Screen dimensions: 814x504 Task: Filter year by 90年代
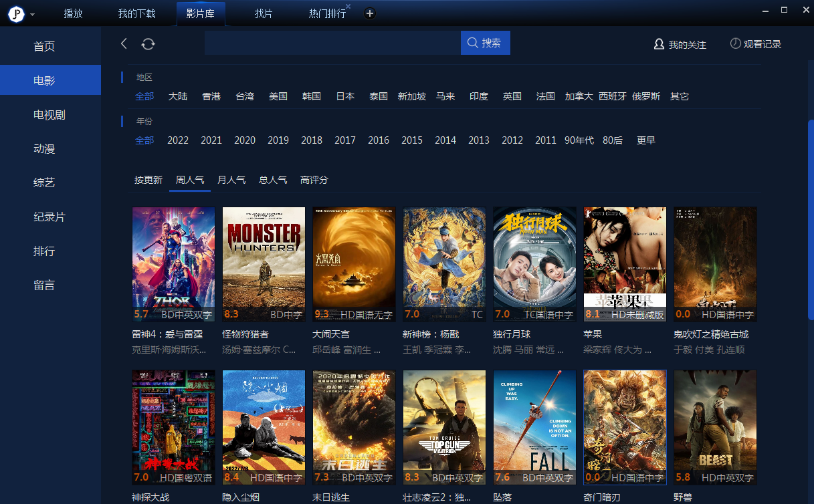click(579, 140)
